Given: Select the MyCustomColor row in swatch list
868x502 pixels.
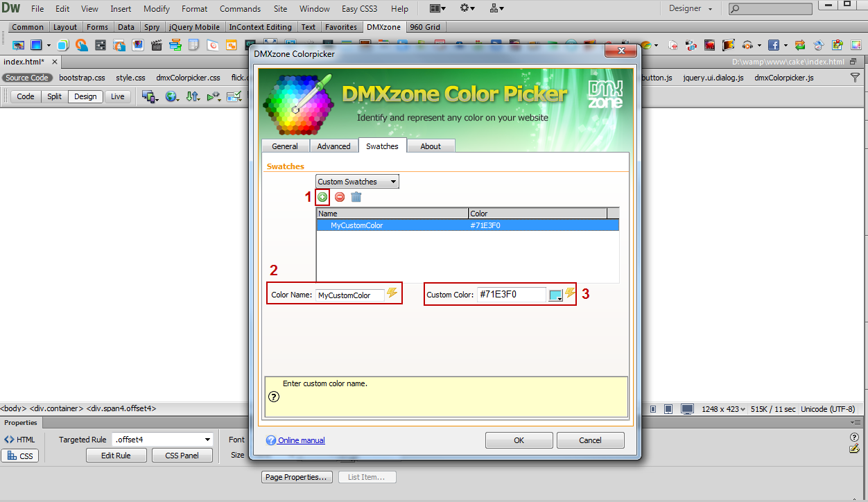Looking at the screenshot, I should click(x=468, y=225).
